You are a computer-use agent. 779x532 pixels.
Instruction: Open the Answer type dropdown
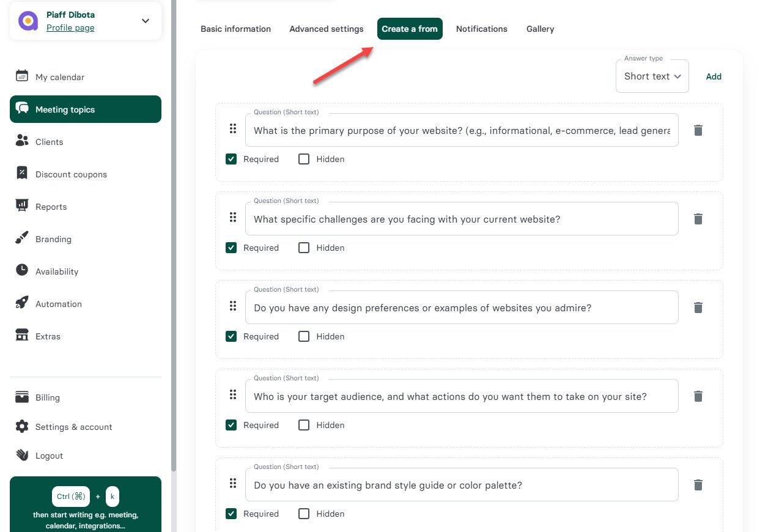pyautogui.click(x=652, y=76)
